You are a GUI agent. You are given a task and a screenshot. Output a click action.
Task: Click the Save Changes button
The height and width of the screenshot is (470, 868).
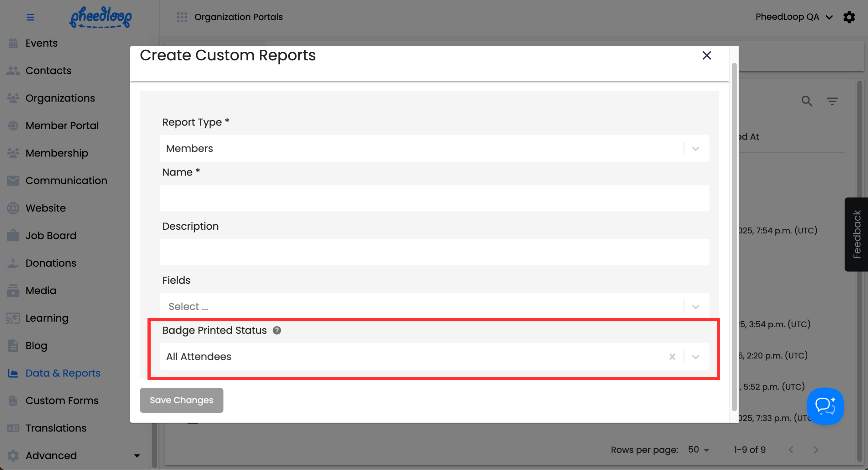(181, 400)
